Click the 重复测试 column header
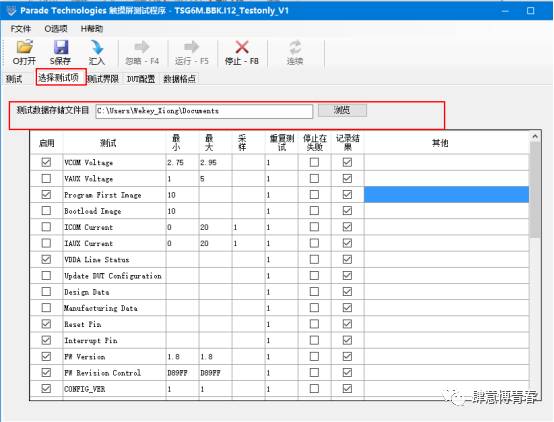Viewport: 554px width, 422px height. coord(282,143)
